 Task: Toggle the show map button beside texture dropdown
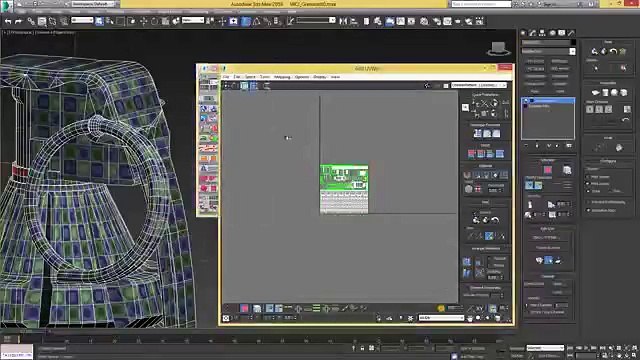coord(446,85)
